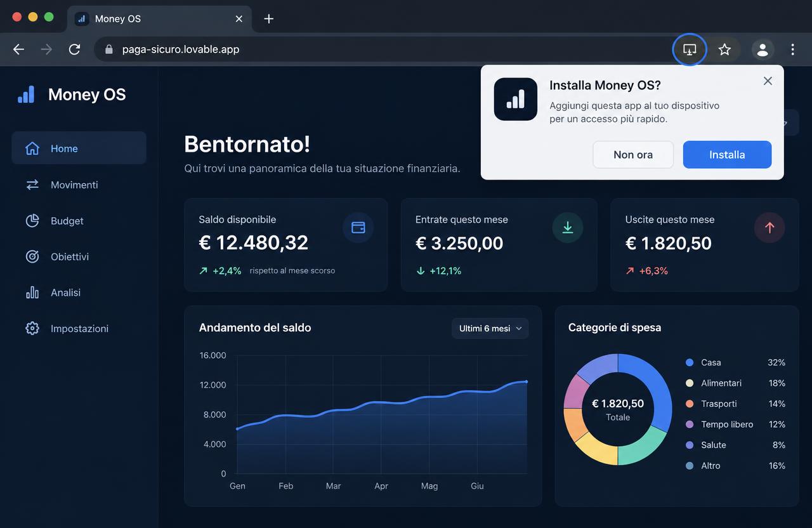Open a new browser tab
Viewport: 812px width, 528px height.
pos(269,19)
